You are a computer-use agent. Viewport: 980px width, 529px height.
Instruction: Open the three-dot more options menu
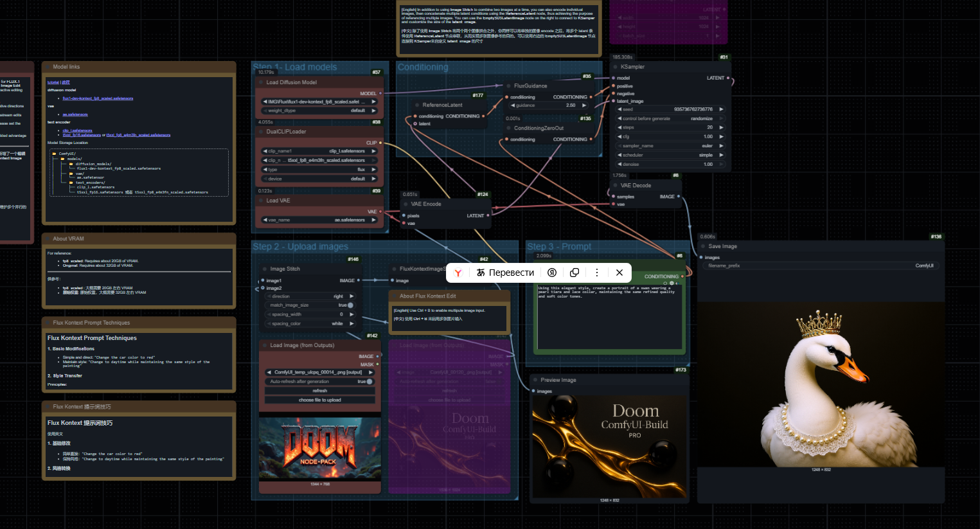tap(597, 273)
